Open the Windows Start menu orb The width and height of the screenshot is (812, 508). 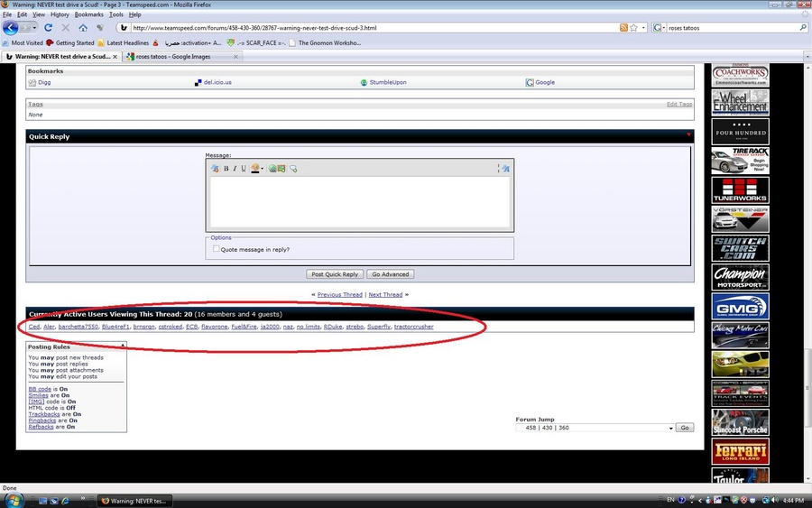tap(13, 499)
